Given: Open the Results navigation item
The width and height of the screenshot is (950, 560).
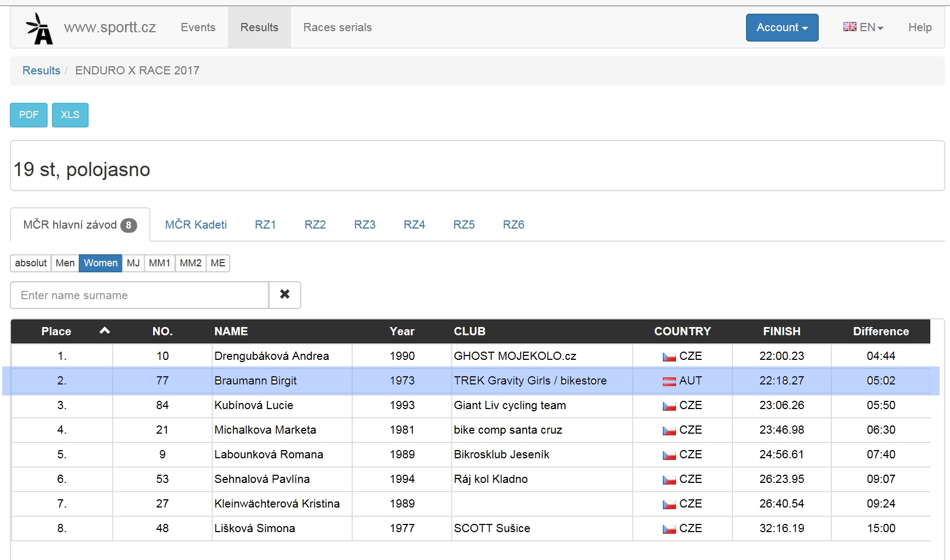Looking at the screenshot, I should 259,27.
